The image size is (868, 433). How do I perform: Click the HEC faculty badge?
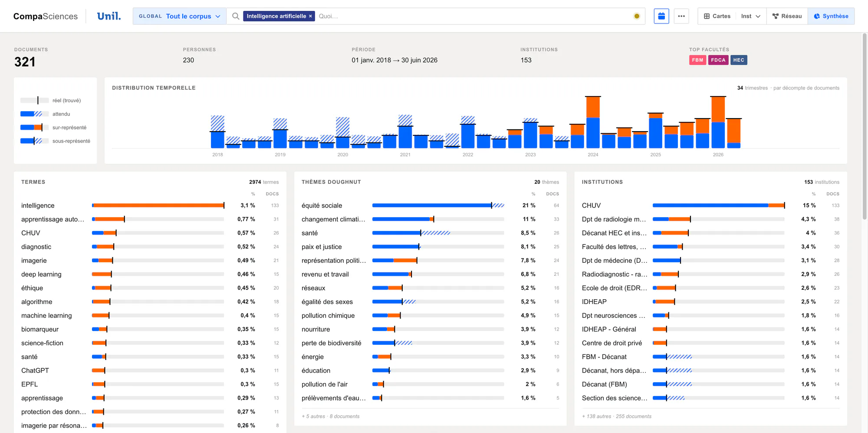coord(739,60)
